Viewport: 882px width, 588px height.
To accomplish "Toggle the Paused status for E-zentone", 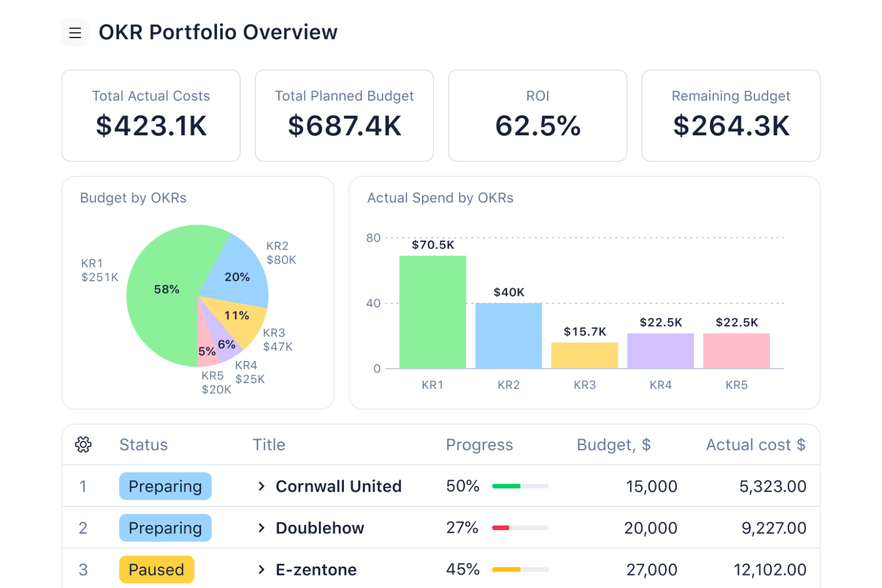I will (156, 569).
